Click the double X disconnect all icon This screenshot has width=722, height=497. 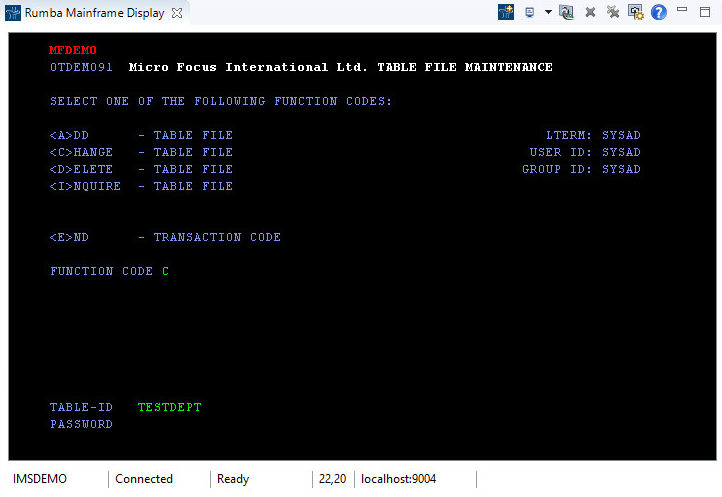coord(612,12)
